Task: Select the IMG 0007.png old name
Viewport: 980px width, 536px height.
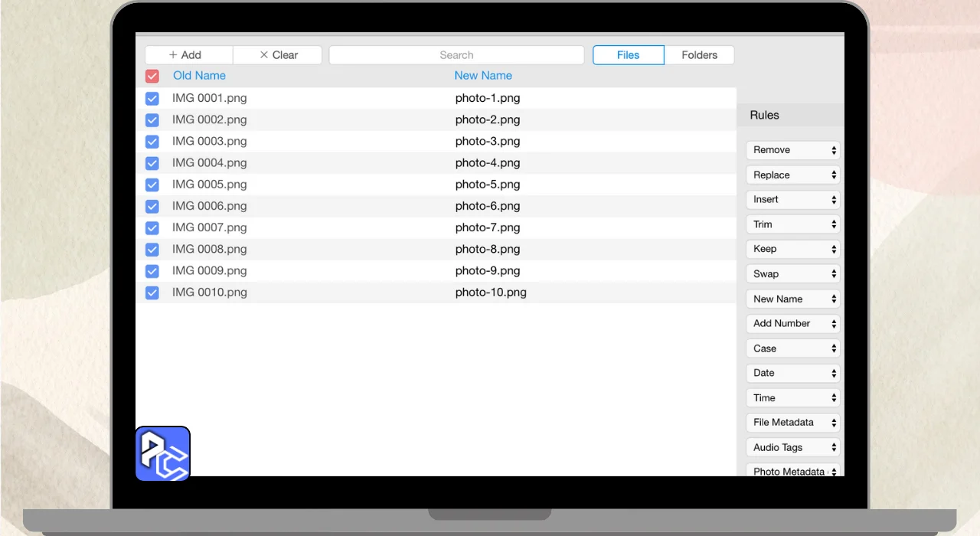Action: pos(209,227)
